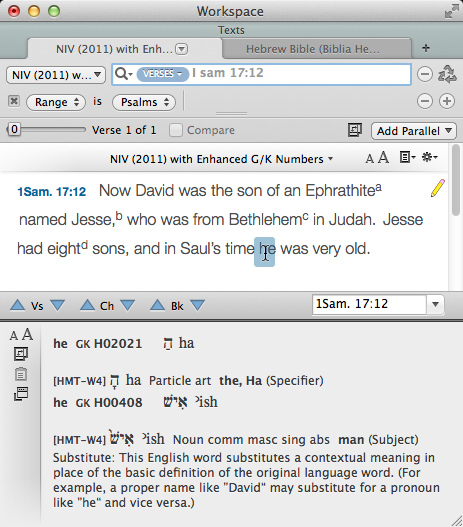
Task: Click the verse position slider
Action: (x=46, y=129)
